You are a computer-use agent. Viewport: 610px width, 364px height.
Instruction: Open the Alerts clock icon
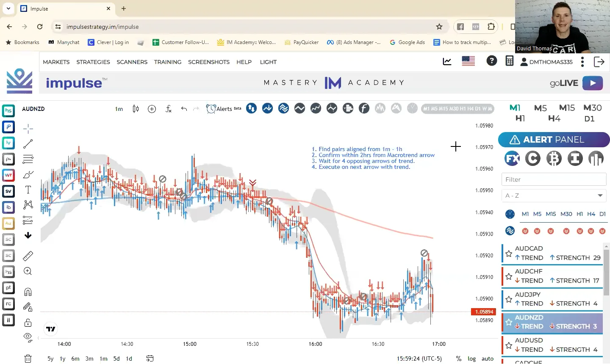click(x=211, y=109)
